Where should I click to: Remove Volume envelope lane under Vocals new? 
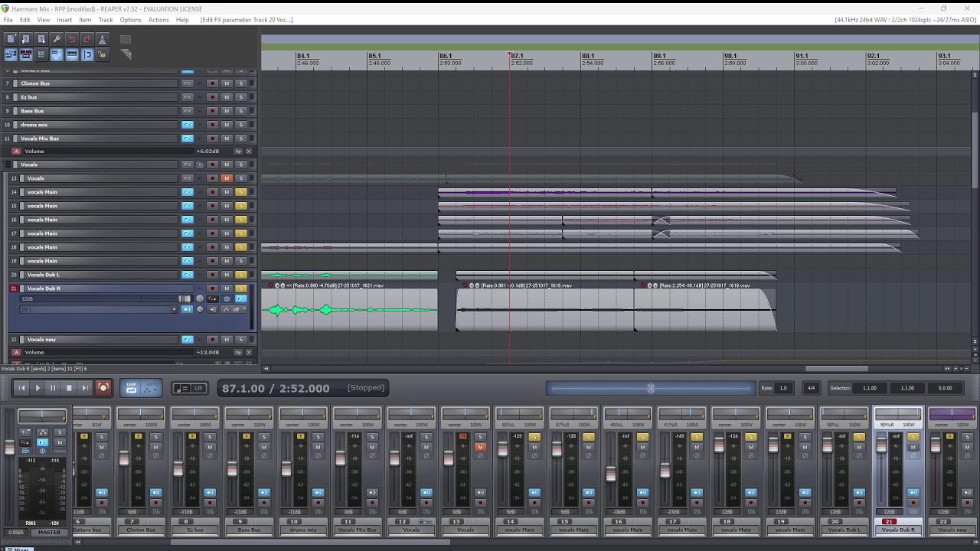pyautogui.click(x=249, y=352)
